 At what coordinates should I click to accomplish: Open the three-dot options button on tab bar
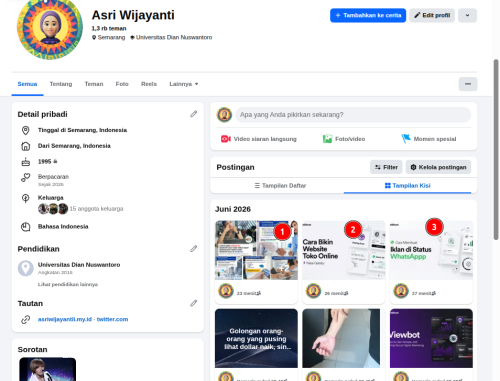click(468, 84)
